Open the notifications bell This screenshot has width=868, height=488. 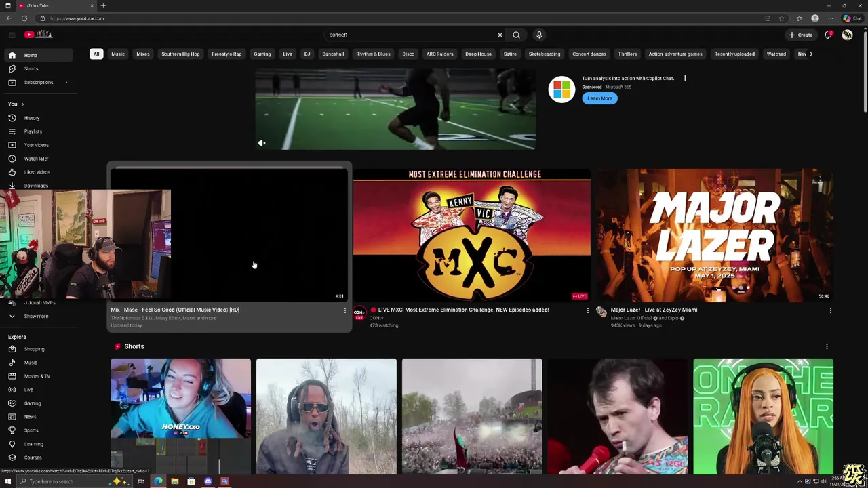click(x=828, y=35)
